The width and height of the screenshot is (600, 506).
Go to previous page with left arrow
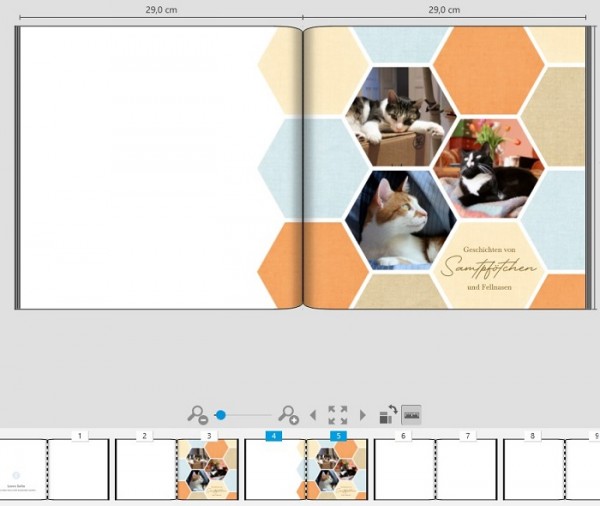point(313,415)
